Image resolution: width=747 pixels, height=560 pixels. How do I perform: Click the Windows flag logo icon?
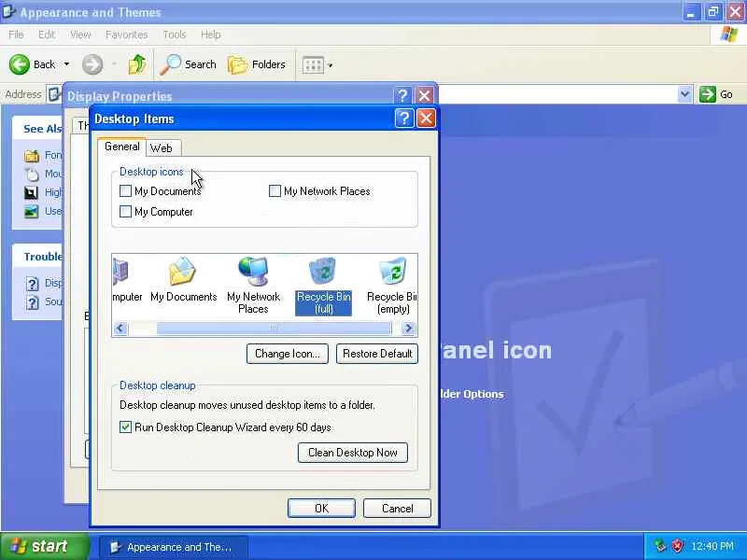[x=729, y=35]
